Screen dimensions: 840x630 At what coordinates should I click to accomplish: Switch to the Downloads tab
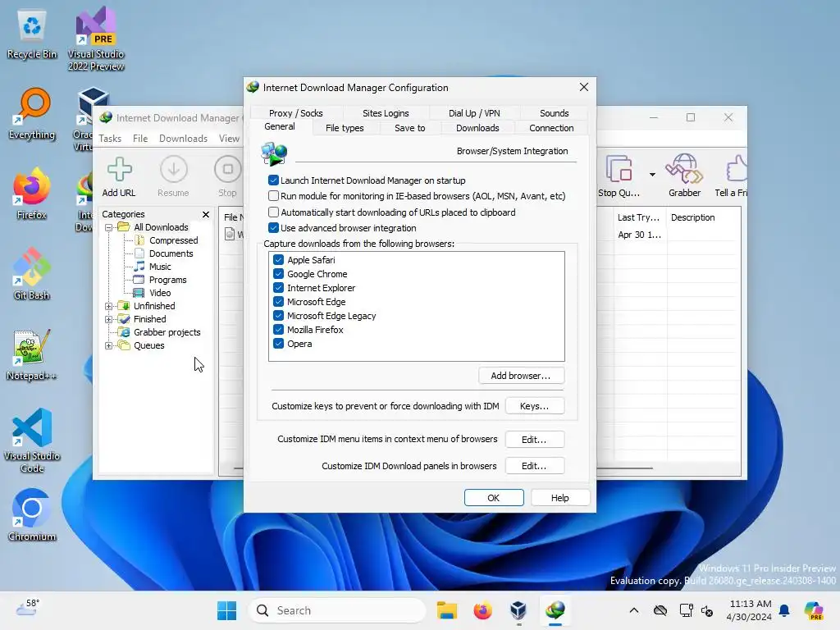click(x=477, y=128)
